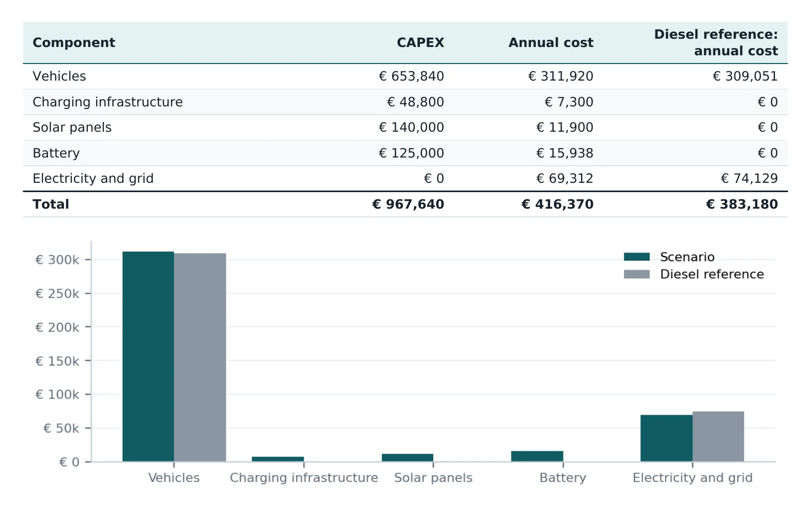Screen dimensions: 812x519
Task: Click the Annual cost column header
Action: 551,42
